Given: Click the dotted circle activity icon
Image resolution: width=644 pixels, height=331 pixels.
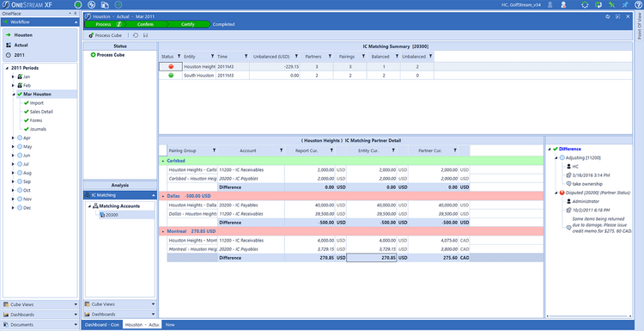Looking at the screenshot, I should 585,4.
